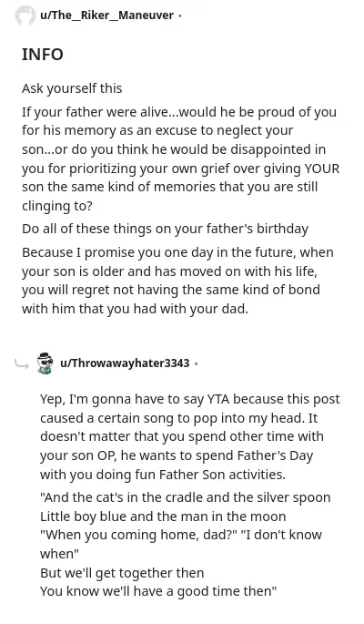The width and height of the screenshot is (364, 624).
Task: Click the Snoo avatar with hat and sunglasses
Action: point(45,363)
